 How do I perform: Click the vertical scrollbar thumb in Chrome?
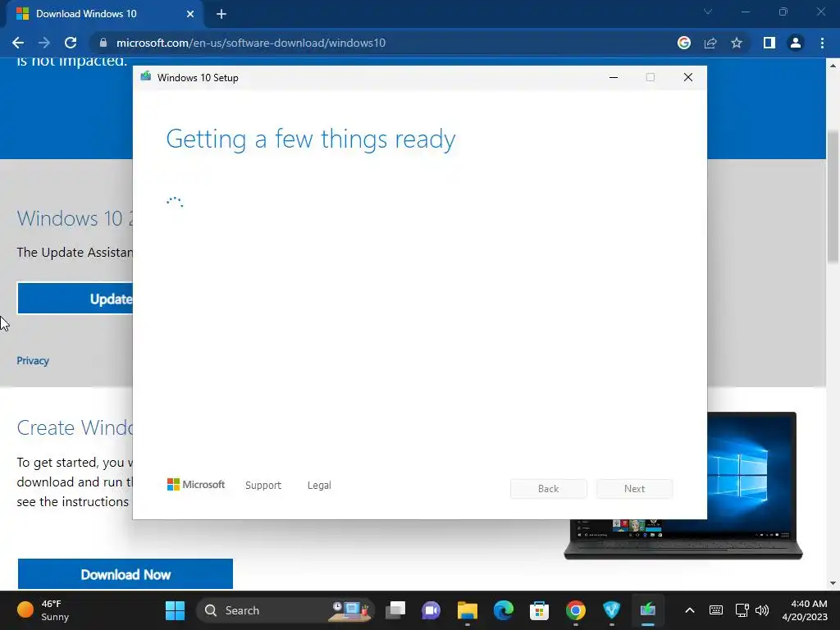pos(833,196)
